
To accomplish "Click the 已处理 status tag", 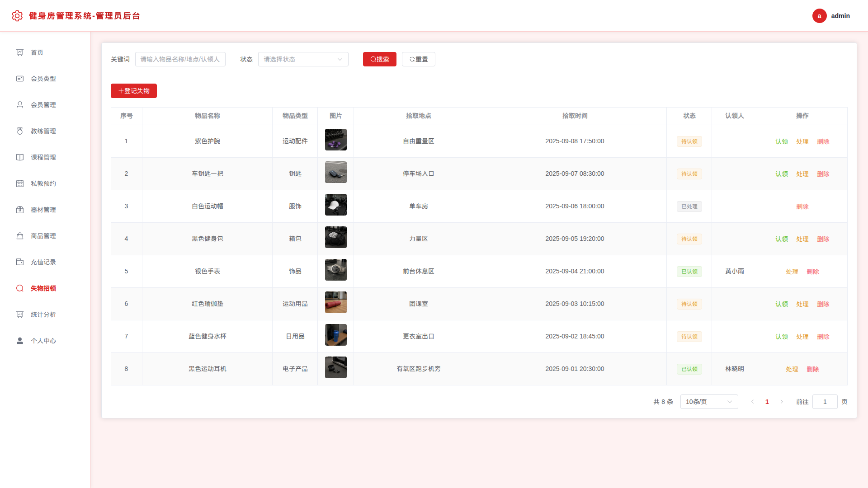I will click(x=689, y=206).
